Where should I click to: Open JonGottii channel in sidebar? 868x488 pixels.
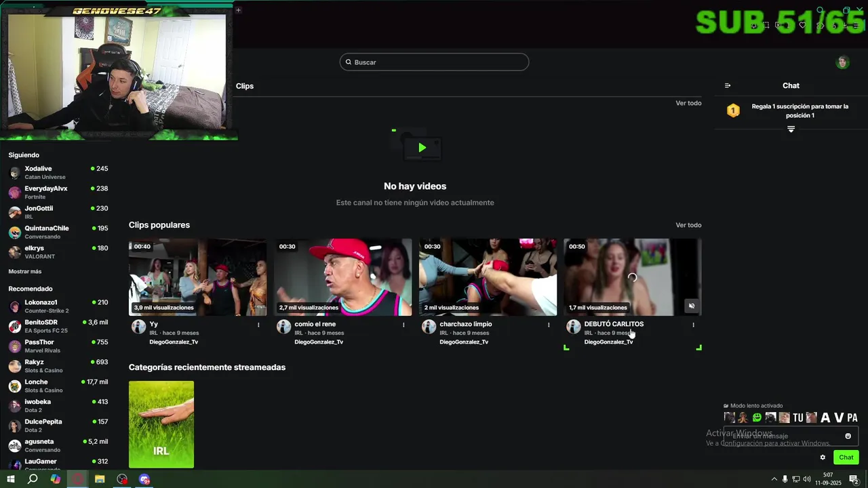(x=58, y=212)
